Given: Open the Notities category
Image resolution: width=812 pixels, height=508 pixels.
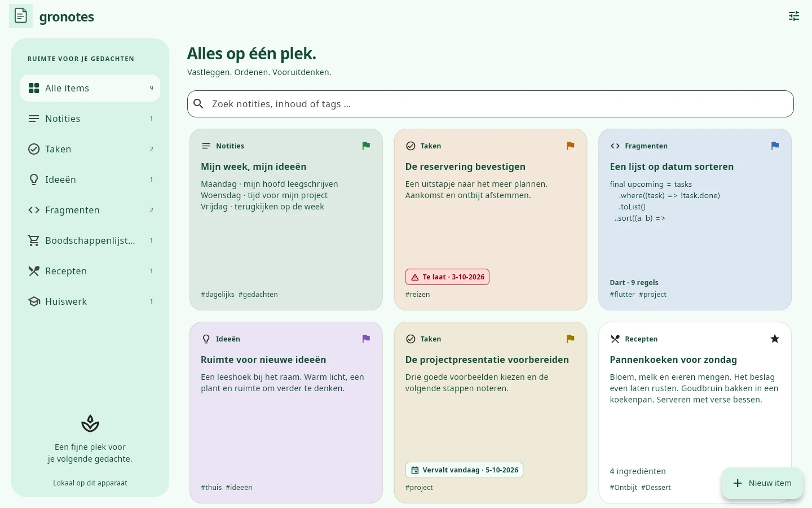Looking at the screenshot, I should tap(90, 119).
